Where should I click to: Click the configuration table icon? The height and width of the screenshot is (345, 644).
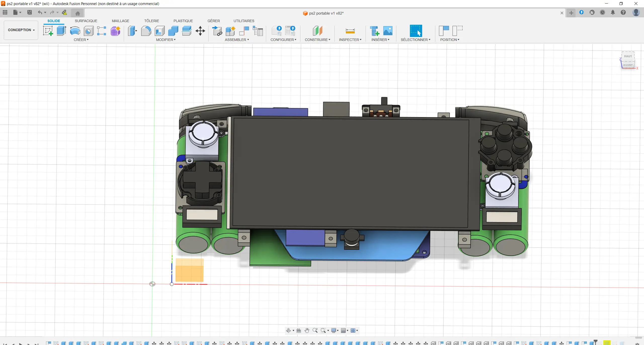(290, 31)
